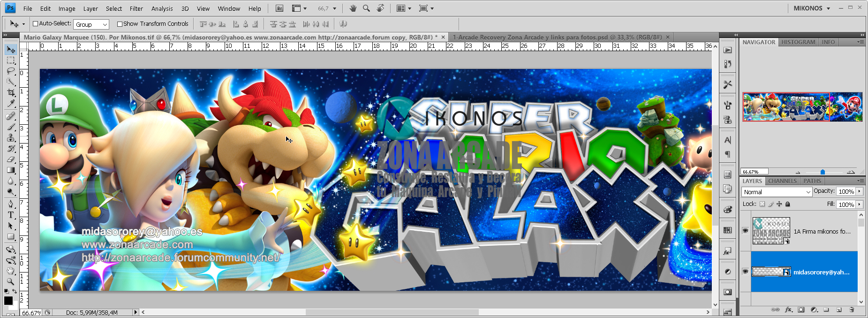The width and height of the screenshot is (868, 318).
Task: Select the Zoom tool in toolbox
Action: click(x=11, y=281)
